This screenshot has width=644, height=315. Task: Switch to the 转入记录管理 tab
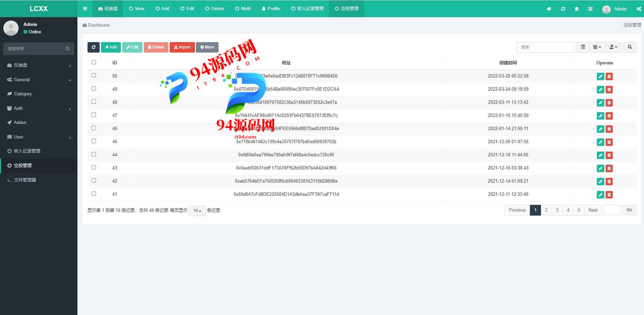click(x=307, y=8)
